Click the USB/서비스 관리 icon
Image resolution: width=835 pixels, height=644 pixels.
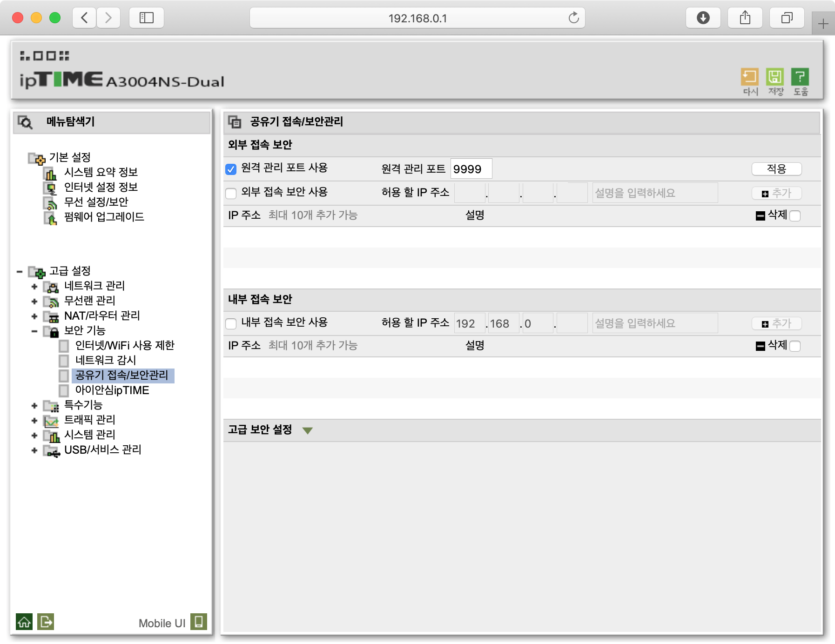[51, 451]
